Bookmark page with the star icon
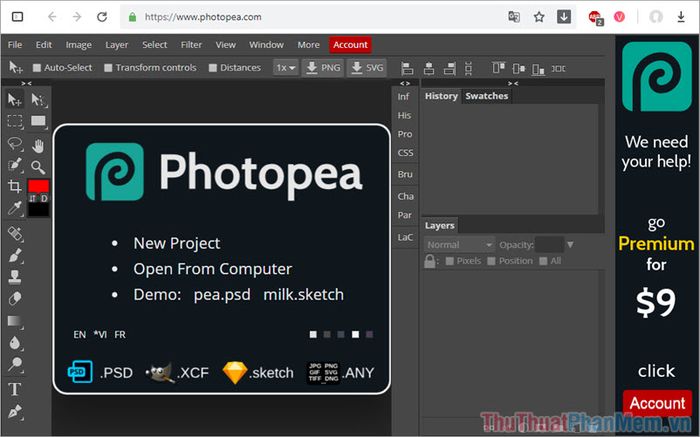Viewport: 700px width, 437px height. [539, 17]
